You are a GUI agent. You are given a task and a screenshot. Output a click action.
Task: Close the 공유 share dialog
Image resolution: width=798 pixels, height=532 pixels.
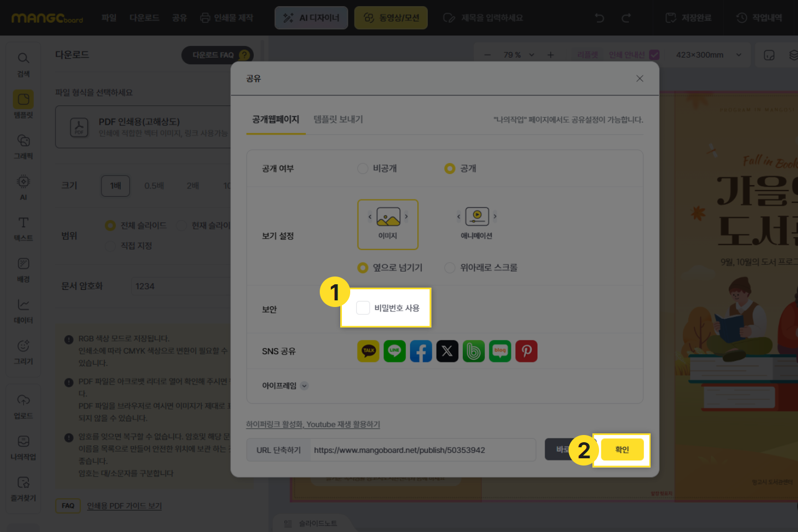[x=640, y=78]
